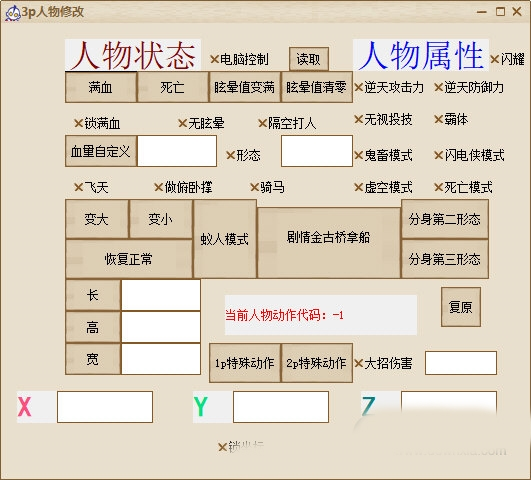The width and height of the screenshot is (531, 480).
Task: Click the 高 button
Action: pos(93,327)
